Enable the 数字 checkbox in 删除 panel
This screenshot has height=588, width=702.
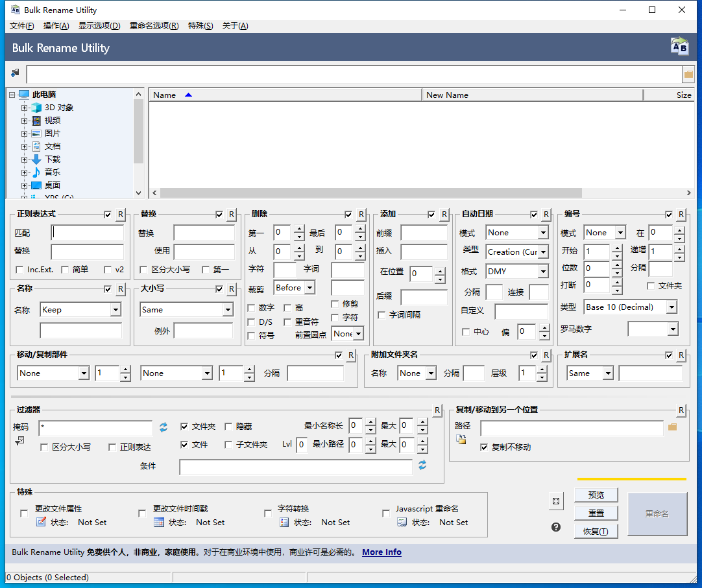(251, 308)
